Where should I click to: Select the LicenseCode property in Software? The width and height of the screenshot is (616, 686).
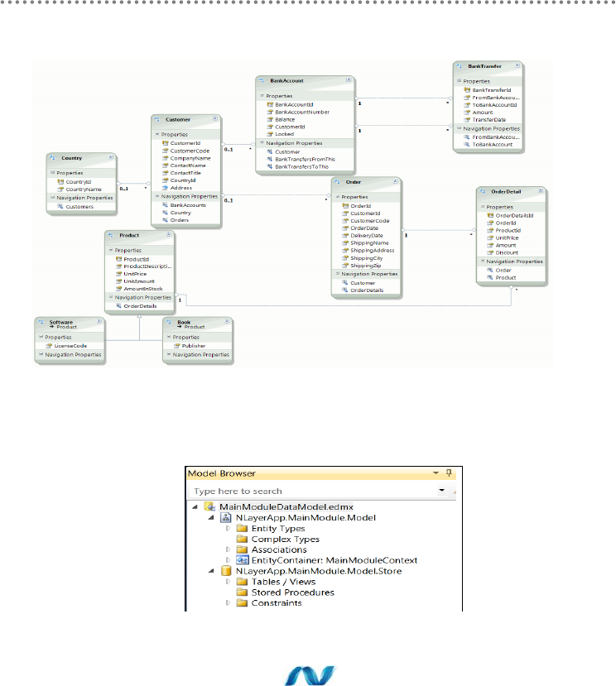tap(70, 346)
